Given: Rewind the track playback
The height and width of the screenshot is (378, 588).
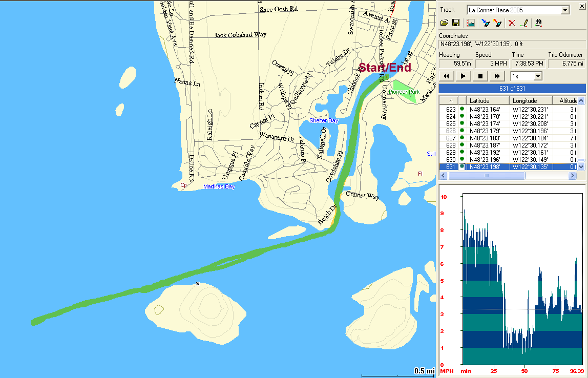Looking at the screenshot, I should pyautogui.click(x=446, y=76).
